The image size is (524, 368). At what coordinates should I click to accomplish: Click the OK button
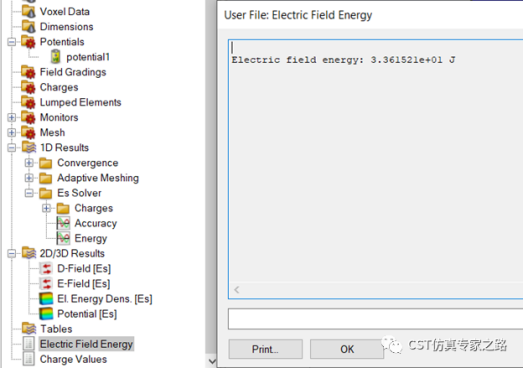click(x=347, y=349)
